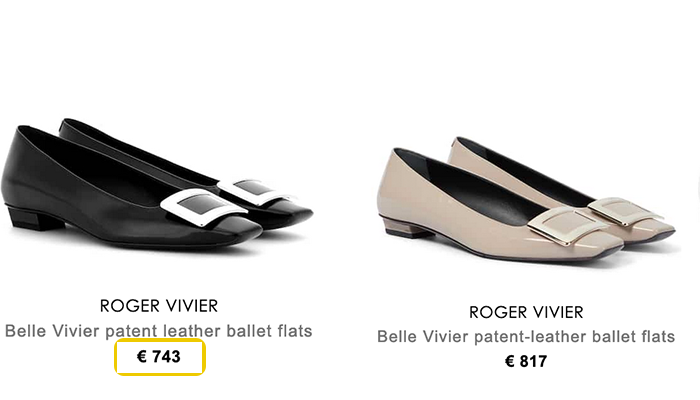Image resolution: width=700 pixels, height=400 pixels.
Task: Click the rear beige shoe's metallic buckle
Action: (x=626, y=210)
